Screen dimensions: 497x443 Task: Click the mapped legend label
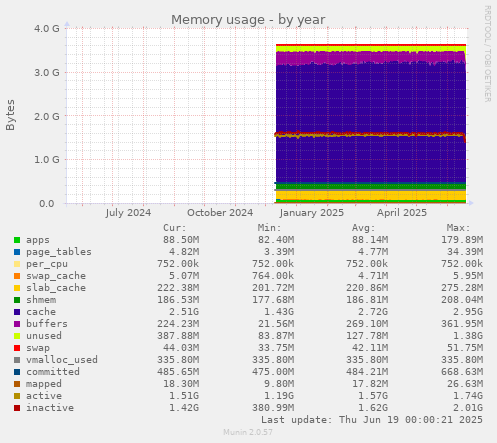(44, 384)
